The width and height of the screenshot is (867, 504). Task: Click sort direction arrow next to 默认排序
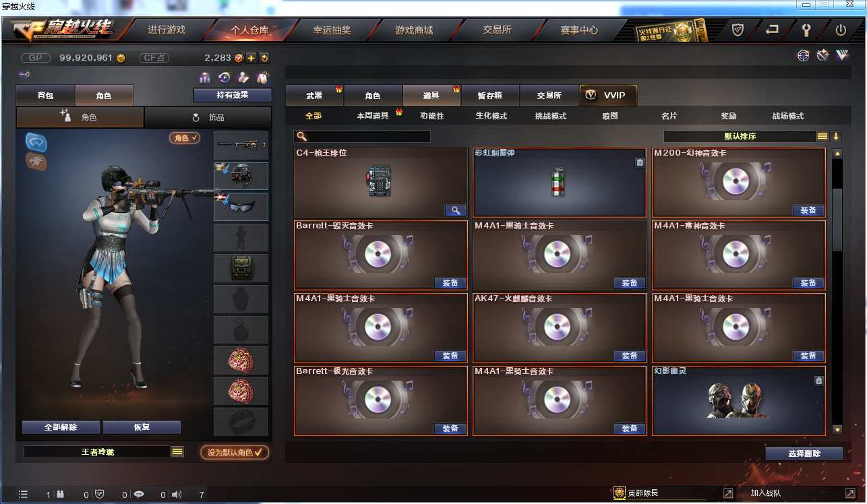coord(836,136)
